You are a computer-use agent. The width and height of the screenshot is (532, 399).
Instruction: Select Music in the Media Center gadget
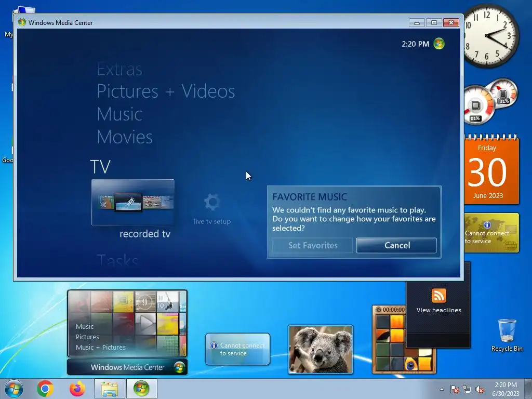tap(85, 327)
